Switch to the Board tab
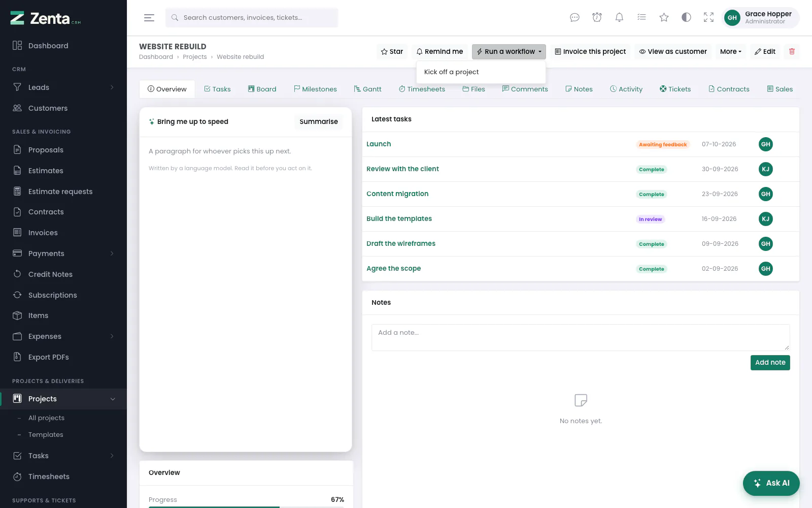 click(262, 89)
